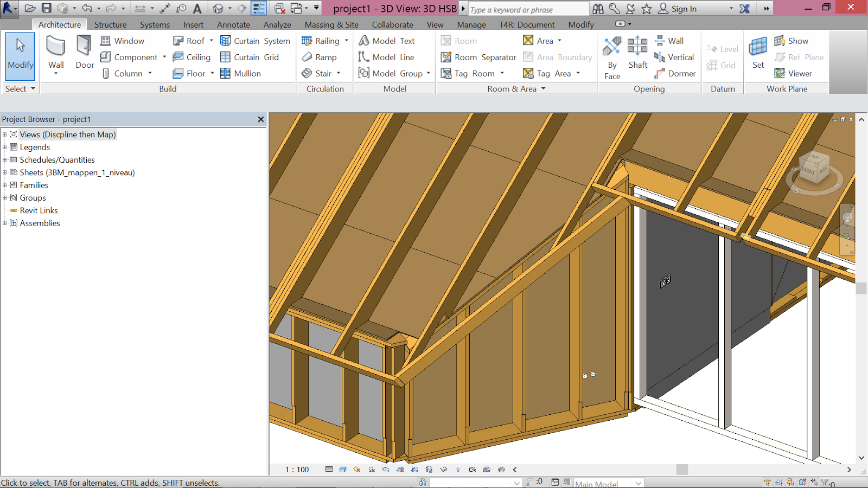Click the Vertical opening tool
Image resolution: width=868 pixels, height=488 pixels.
coord(674,57)
